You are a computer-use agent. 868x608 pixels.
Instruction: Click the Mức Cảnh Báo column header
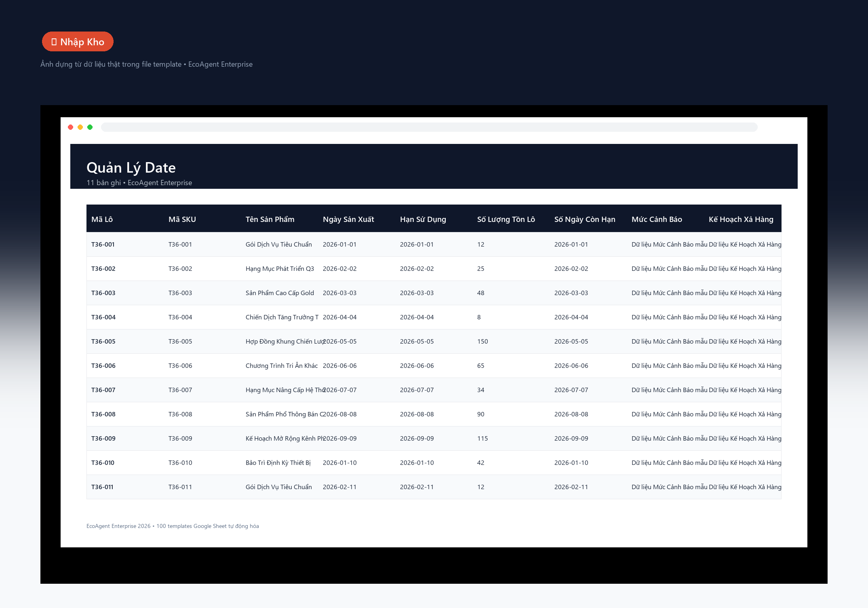(657, 219)
